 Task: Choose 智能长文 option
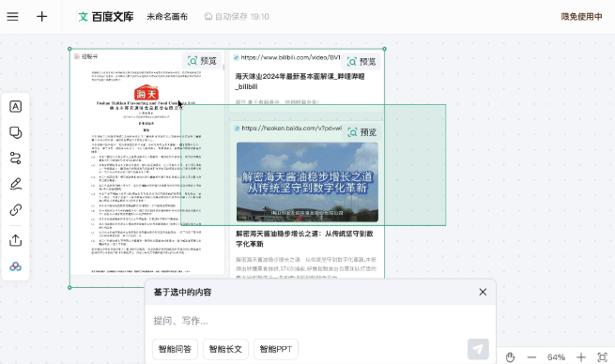(225, 349)
